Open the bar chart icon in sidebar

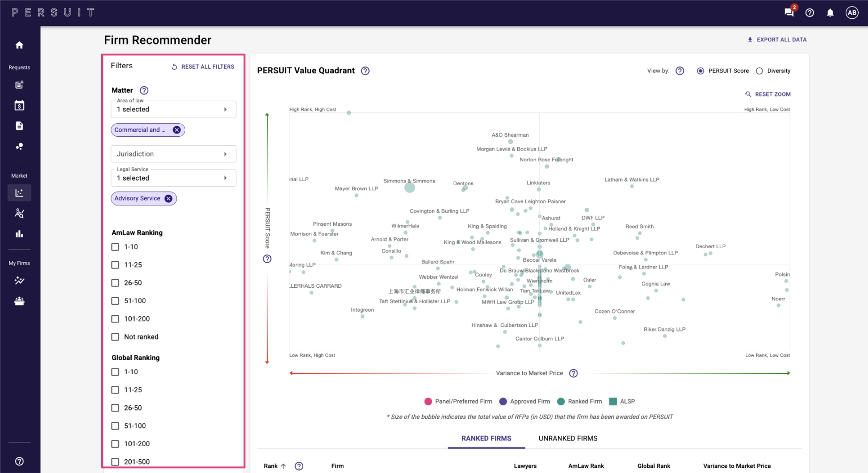tap(19, 234)
